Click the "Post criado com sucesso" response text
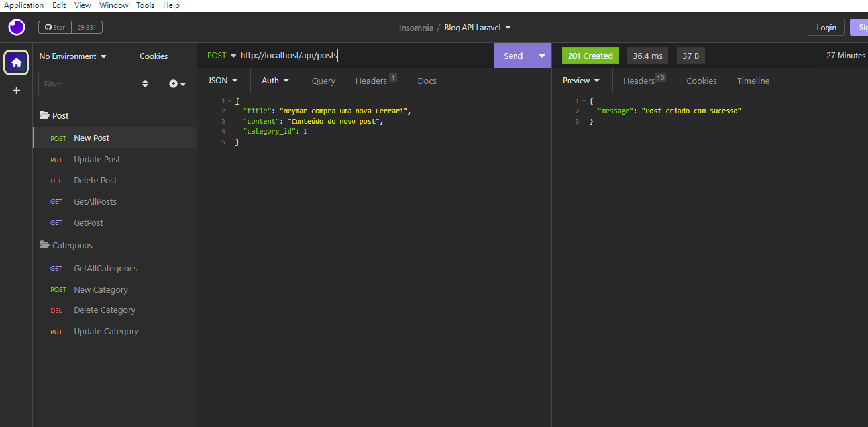The height and width of the screenshot is (427, 868). (x=692, y=111)
